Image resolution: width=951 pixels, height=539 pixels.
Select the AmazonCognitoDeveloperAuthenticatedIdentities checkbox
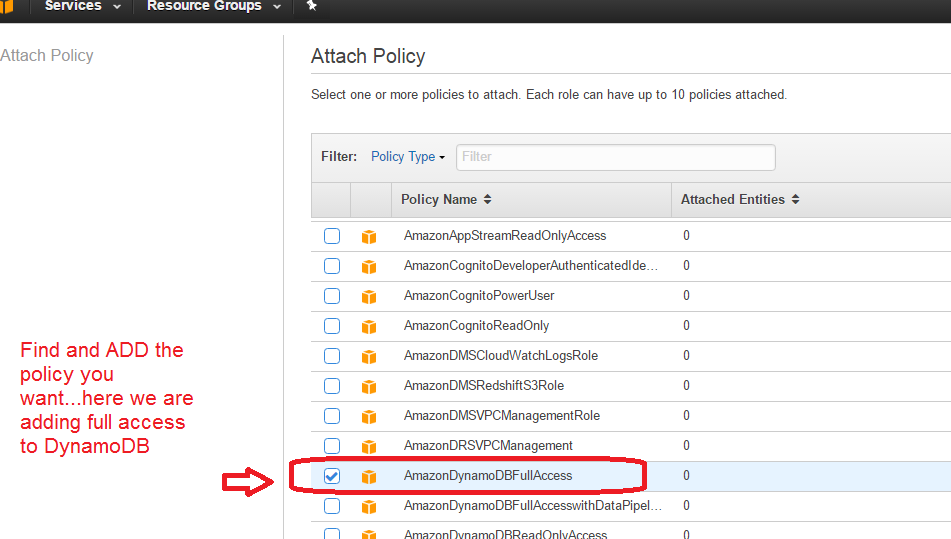click(332, 266)
